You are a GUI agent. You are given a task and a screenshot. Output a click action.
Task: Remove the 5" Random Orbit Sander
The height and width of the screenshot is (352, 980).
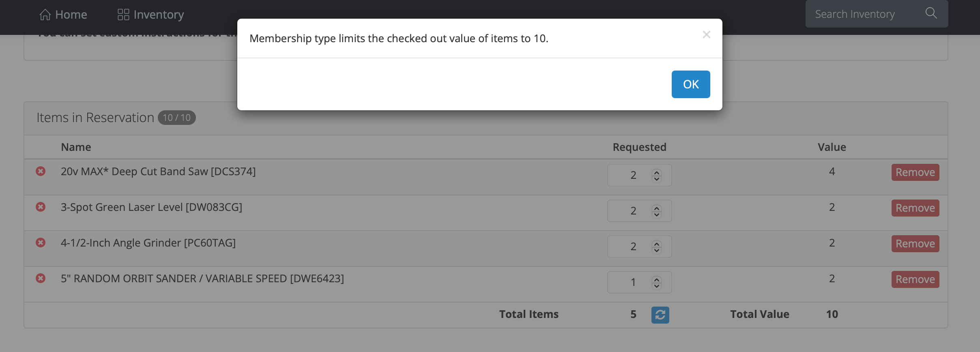point(915,279)
